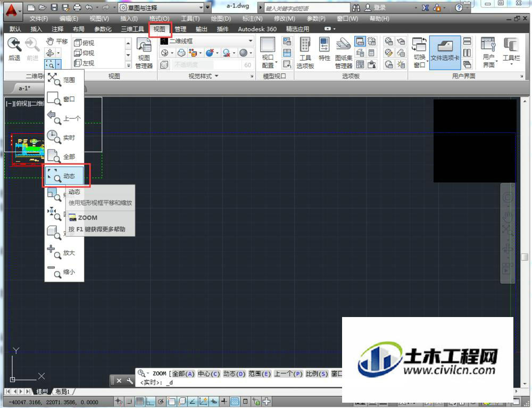Screen dimensions: 532x408
Task: Click the orbit icon below 平移
Action: click(x=50, y=53)
